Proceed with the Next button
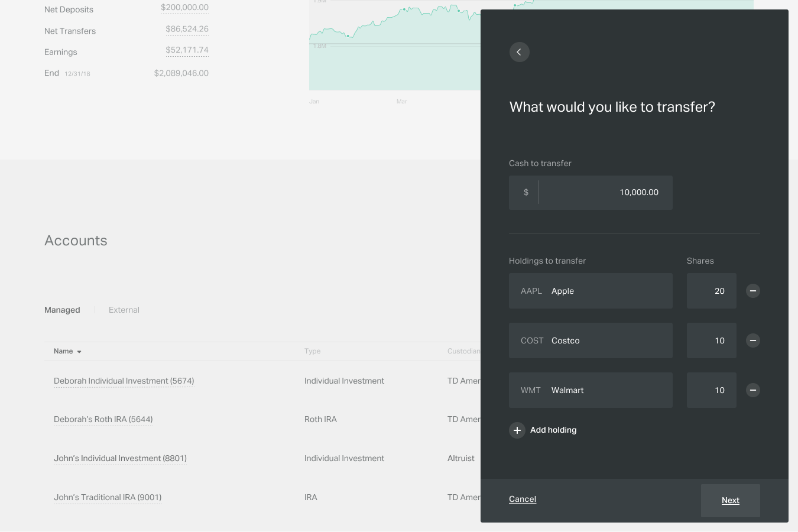Image resolution: width=798 pixels, height=532 pixels. (731, 501)
